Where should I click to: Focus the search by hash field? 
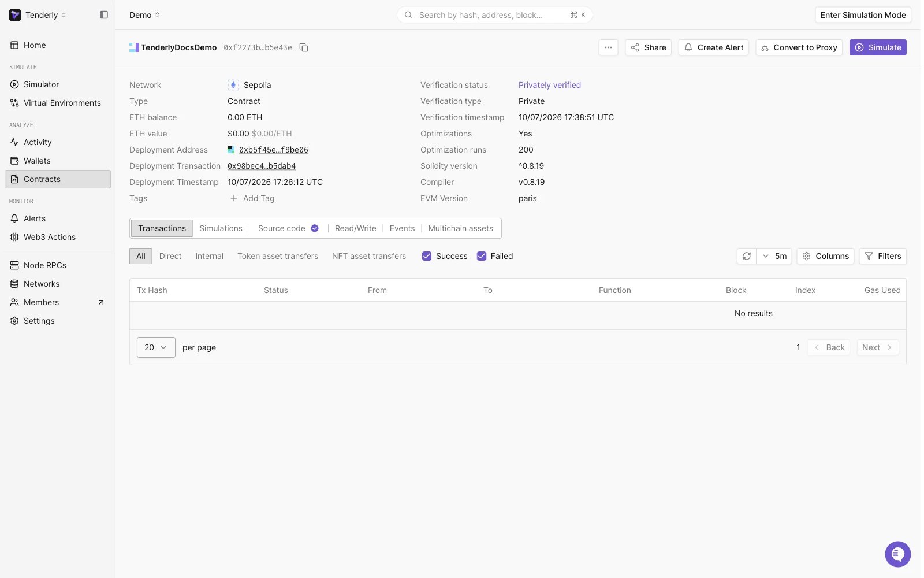pos(494,15)
